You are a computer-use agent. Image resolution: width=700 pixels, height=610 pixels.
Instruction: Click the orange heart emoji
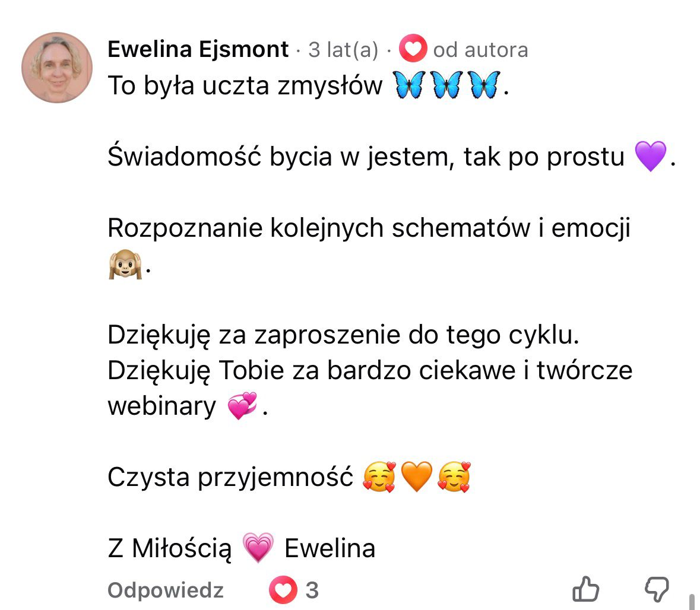[417, 477]
